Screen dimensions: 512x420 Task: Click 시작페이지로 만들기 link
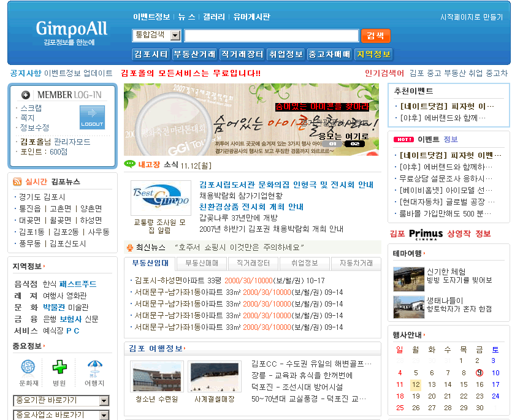tap(472, 17)
